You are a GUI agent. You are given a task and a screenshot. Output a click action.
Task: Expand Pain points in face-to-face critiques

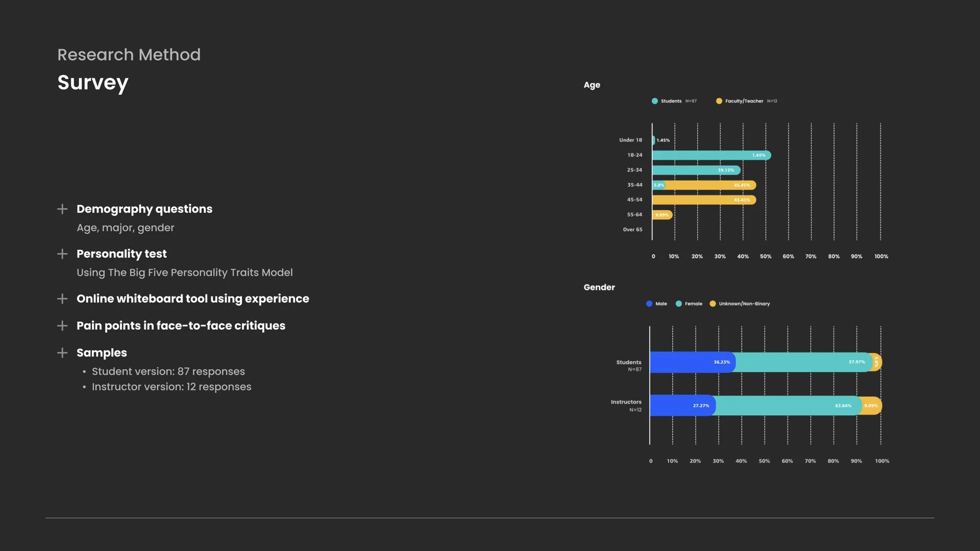[x=62, y=326]
